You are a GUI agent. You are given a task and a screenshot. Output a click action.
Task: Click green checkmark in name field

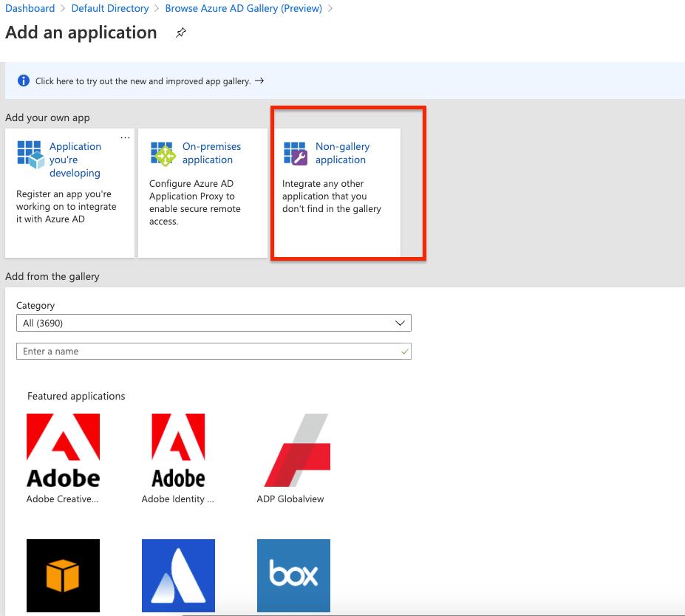click(405, 352)
